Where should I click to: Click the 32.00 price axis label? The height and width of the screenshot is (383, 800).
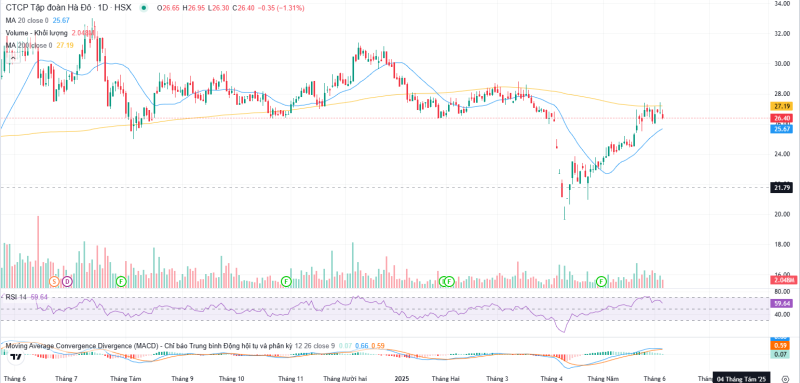(x=782, y=34)
